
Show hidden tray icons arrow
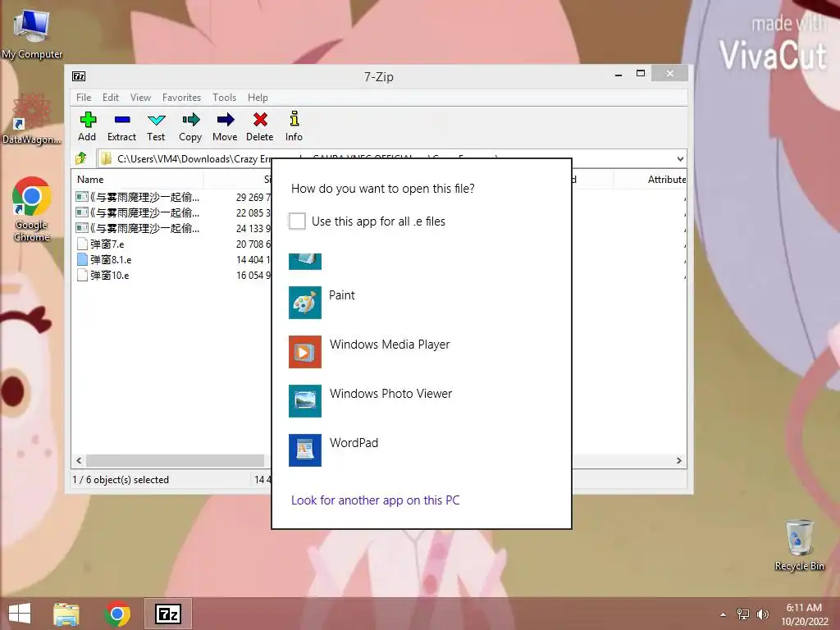point(724,614)
